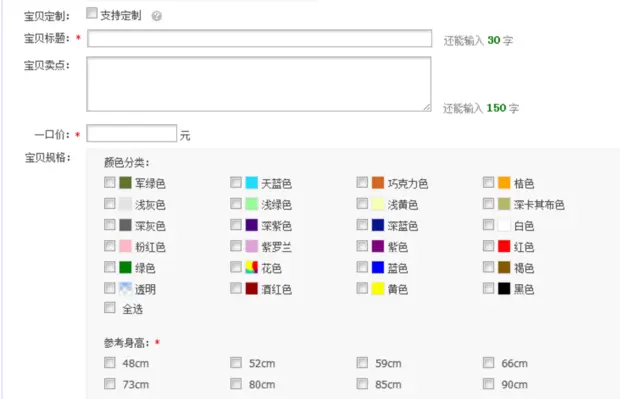Tick the 黑色 checkbox
This screenshot has height=399, width=620.
click(488, 288)
